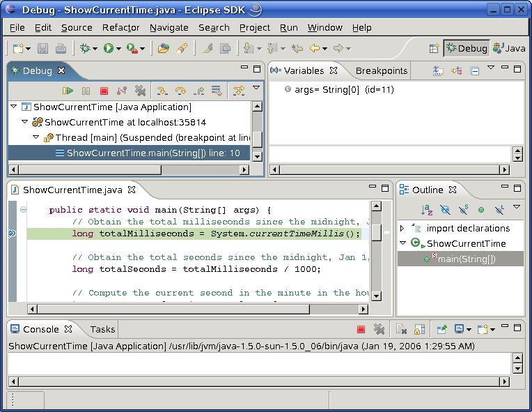The width and height of the screenshot is (532, 412).
Task: Click the External Tools run icon
Action: pyautogui.click(x=132, y=49)
